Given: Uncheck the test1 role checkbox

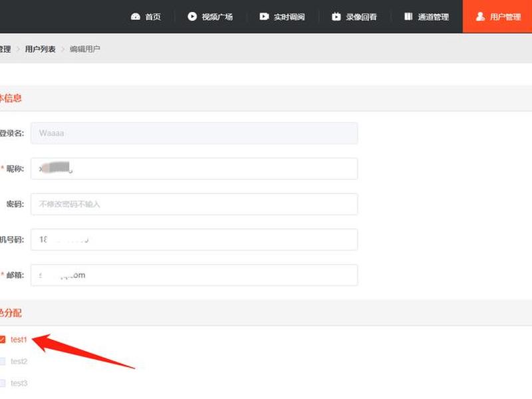Looking at the screenshot, I should click(3, 339).
